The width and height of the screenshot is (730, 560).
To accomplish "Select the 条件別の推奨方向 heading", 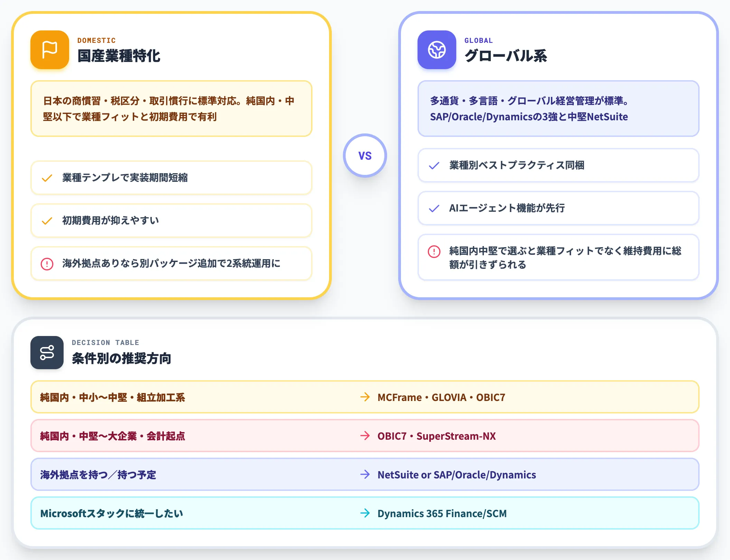I will (x=121, y=358).
